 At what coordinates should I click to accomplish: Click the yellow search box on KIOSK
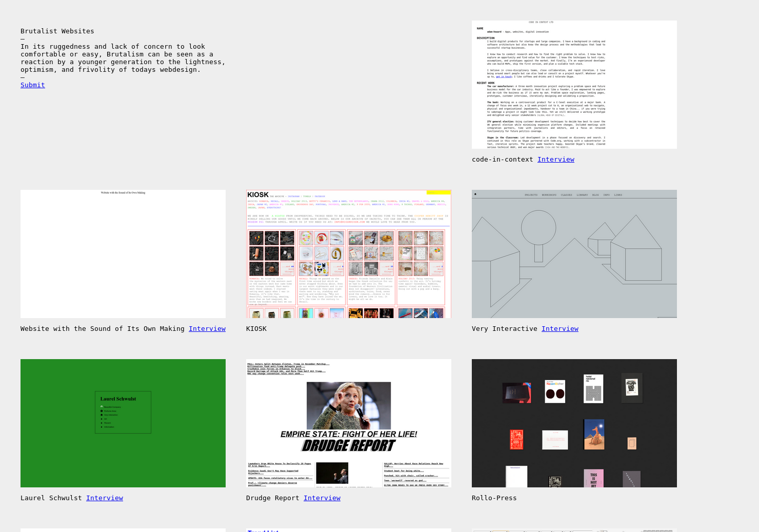[438, 192]
